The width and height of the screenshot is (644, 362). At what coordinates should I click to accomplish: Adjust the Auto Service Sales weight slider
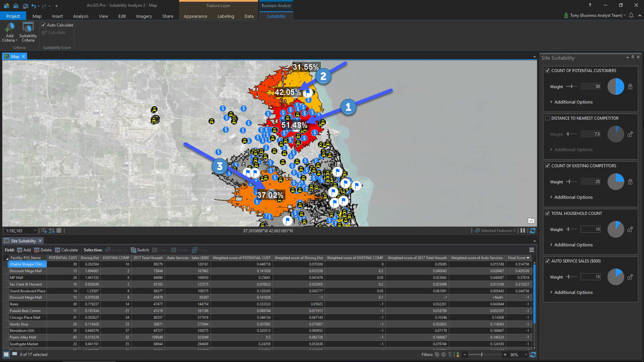[x=569, y=277]
